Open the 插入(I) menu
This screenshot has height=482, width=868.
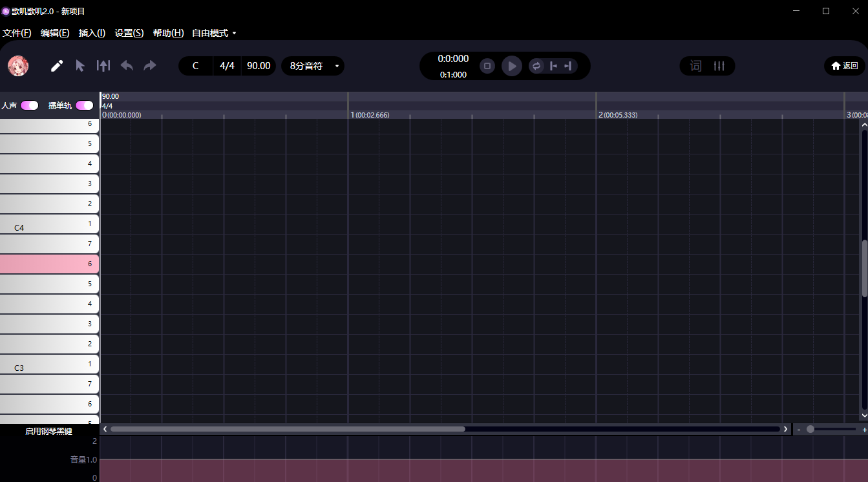92,33
